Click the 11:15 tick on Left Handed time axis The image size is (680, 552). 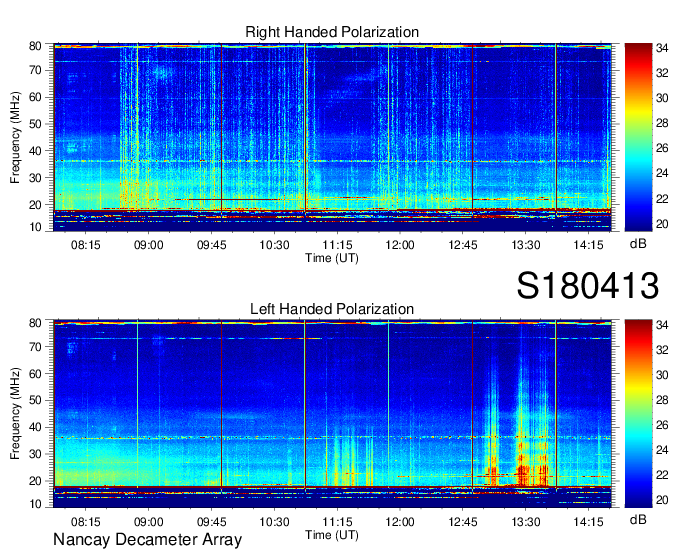tap(337, 522)
